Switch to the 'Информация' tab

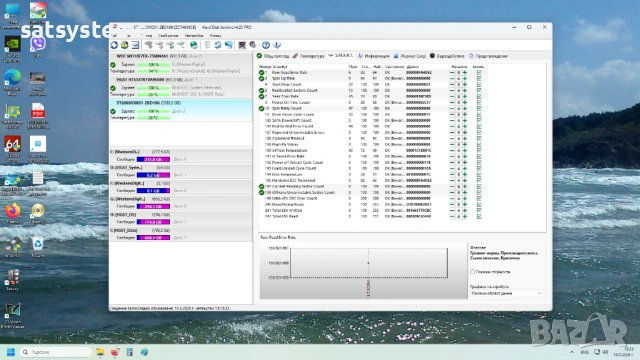click(373, 56)
